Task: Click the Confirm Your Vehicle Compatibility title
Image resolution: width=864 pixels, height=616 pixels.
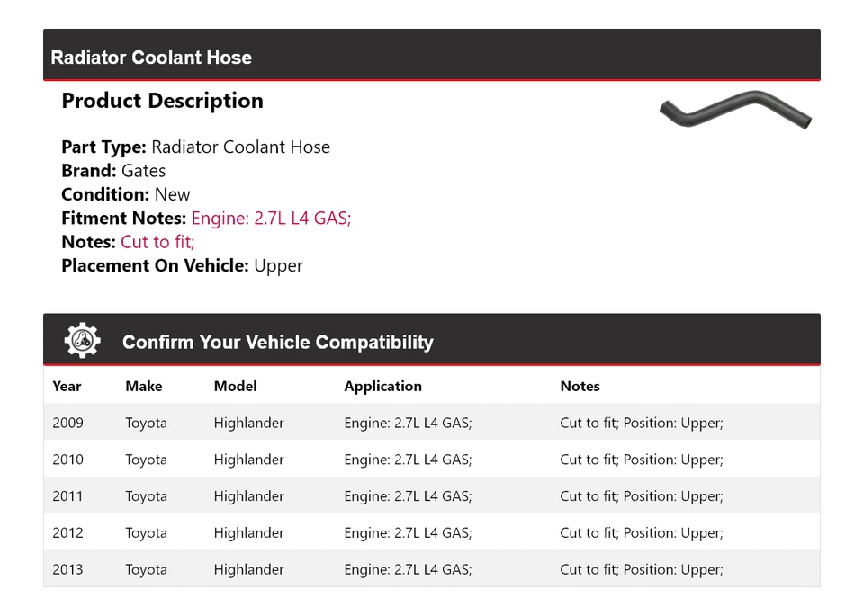Action: (277, 343)
